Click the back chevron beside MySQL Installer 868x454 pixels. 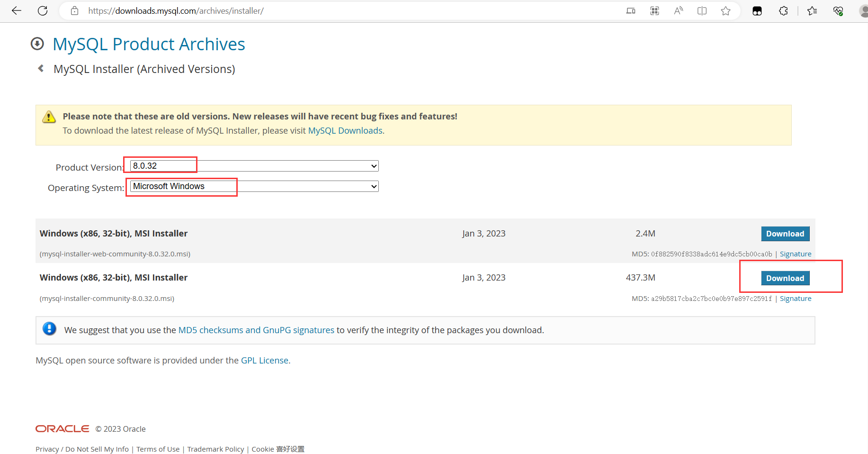coord(41,68)
